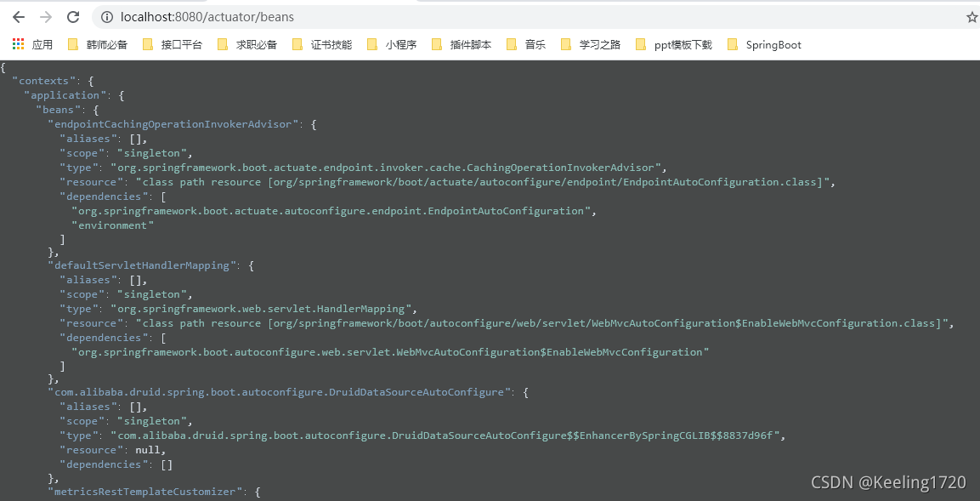Screen dimensions: 980x501
Task: Click the EndpointAutoConfiguration dependency string
Action: coord(331,211)
